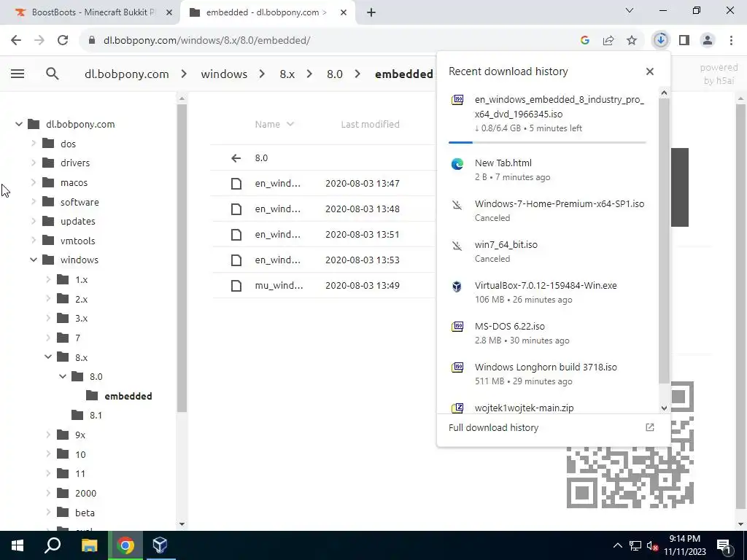The width and height of the screenshot is (747, 560).
Task: Go to 8.x breadcrumb
Action: (x=287, y=74)
